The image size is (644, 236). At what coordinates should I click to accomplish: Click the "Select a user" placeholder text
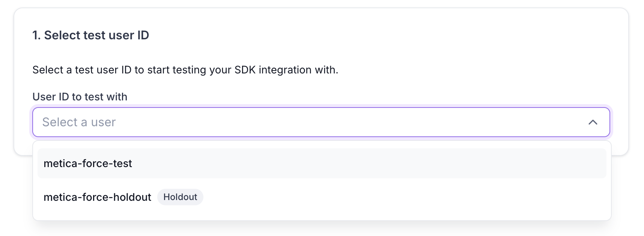pyautogui.click(x=79, y=122)
